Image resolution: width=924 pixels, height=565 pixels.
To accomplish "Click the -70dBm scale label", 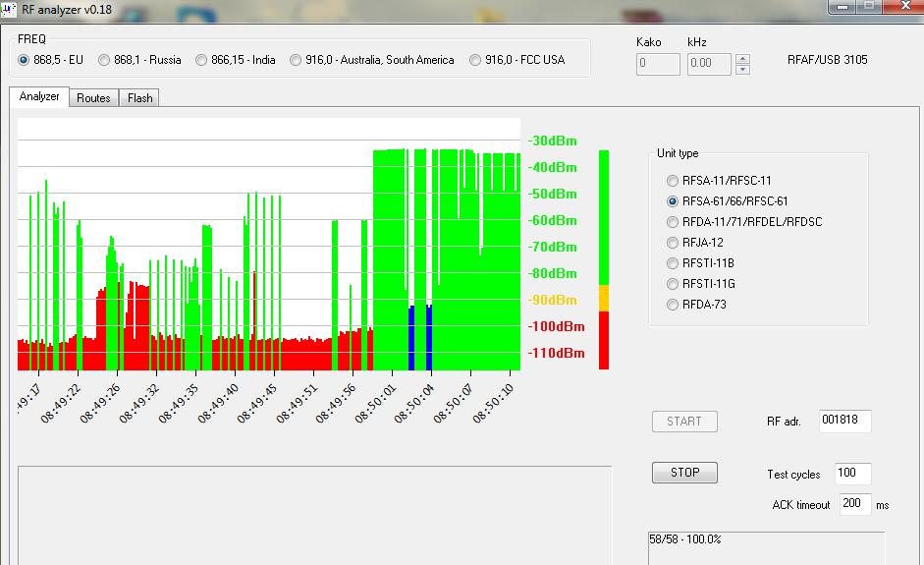I will 552,247.
